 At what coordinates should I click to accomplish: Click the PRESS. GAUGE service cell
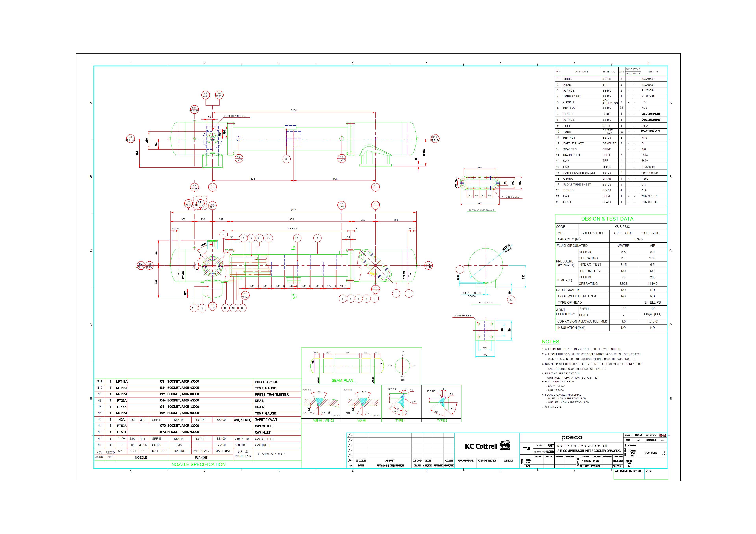266,382
